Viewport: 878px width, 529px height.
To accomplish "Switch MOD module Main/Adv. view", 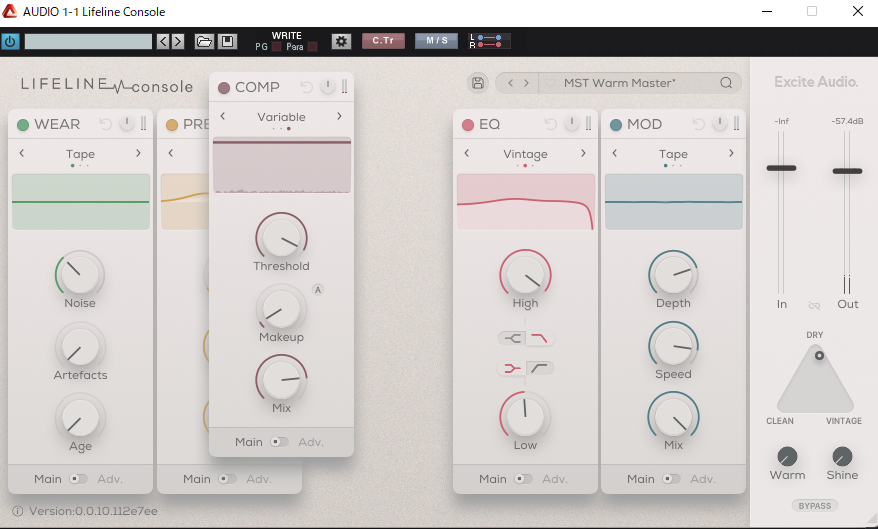I will click(x=671, y=479).
